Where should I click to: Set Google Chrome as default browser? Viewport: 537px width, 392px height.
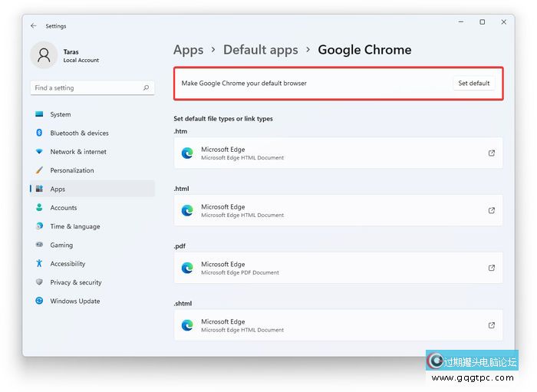pyautogui.click(x=474, y=83)
